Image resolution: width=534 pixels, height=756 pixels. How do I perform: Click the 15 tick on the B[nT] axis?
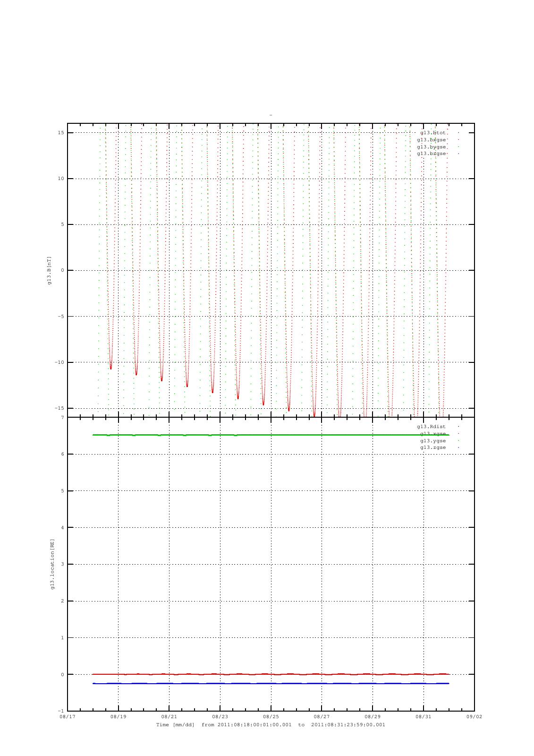click(61, 133)
